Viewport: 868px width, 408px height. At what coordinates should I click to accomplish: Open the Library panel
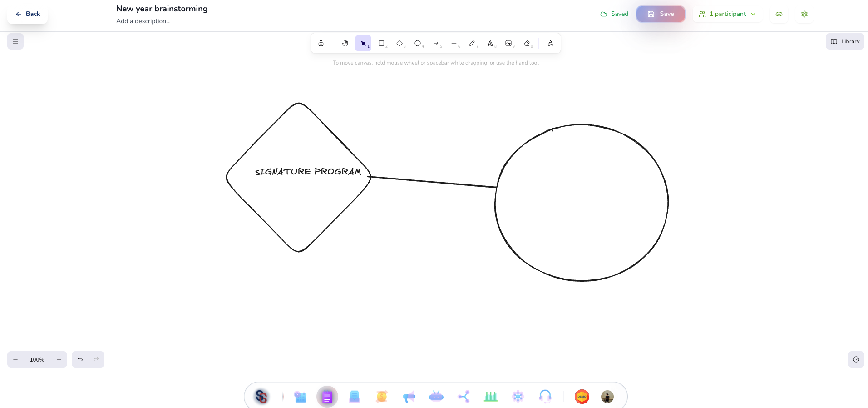tap(845, 41)
